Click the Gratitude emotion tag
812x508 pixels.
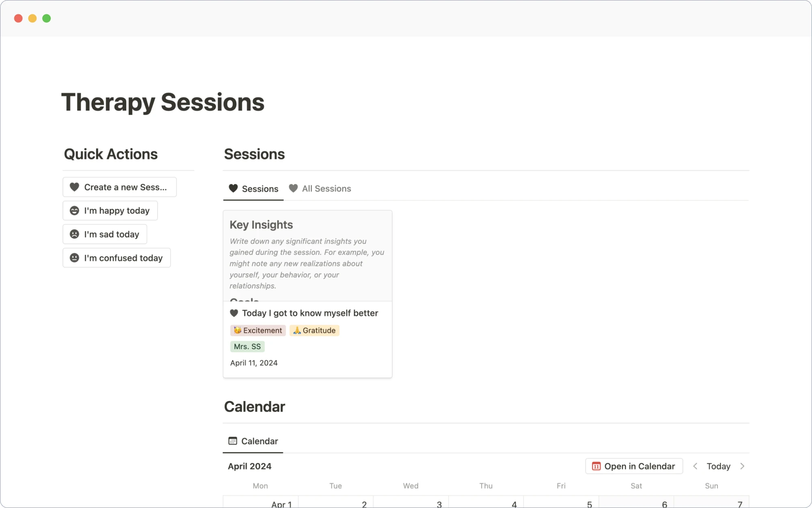[315, 330]
